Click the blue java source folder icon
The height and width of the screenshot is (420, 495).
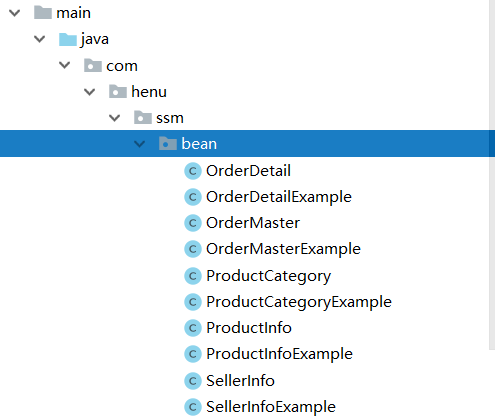(68, 39)
